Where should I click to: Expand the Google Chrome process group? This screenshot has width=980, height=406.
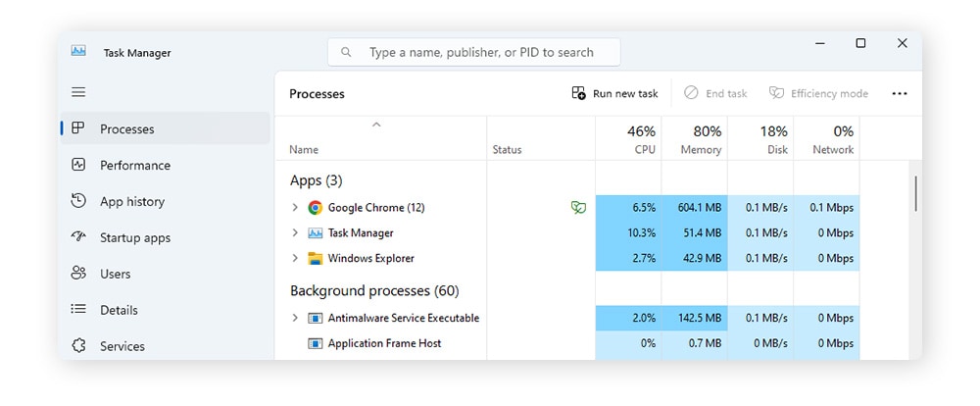[295, 207]
